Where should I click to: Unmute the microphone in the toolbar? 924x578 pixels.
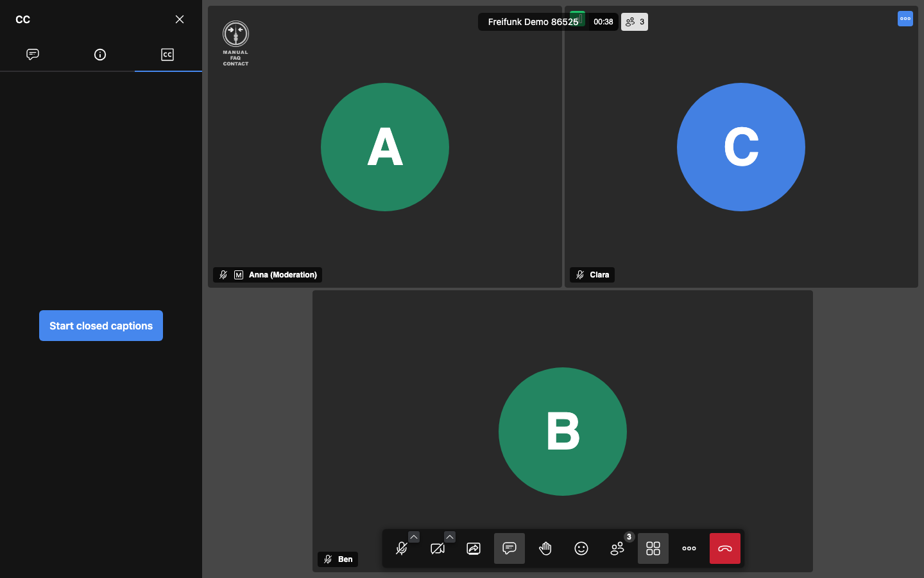coord(402,548)
